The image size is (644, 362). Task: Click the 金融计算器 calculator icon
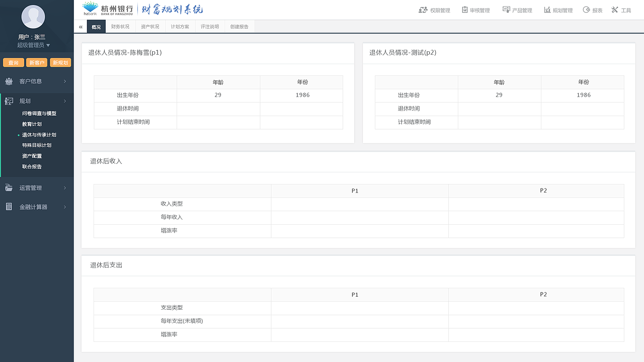[9, 207]
